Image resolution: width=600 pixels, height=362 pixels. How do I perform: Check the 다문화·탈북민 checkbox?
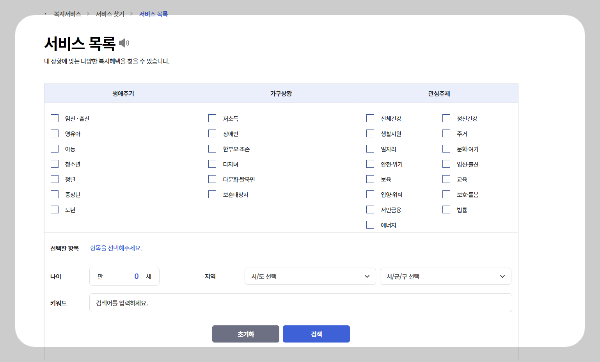click(x=212, y=179)
